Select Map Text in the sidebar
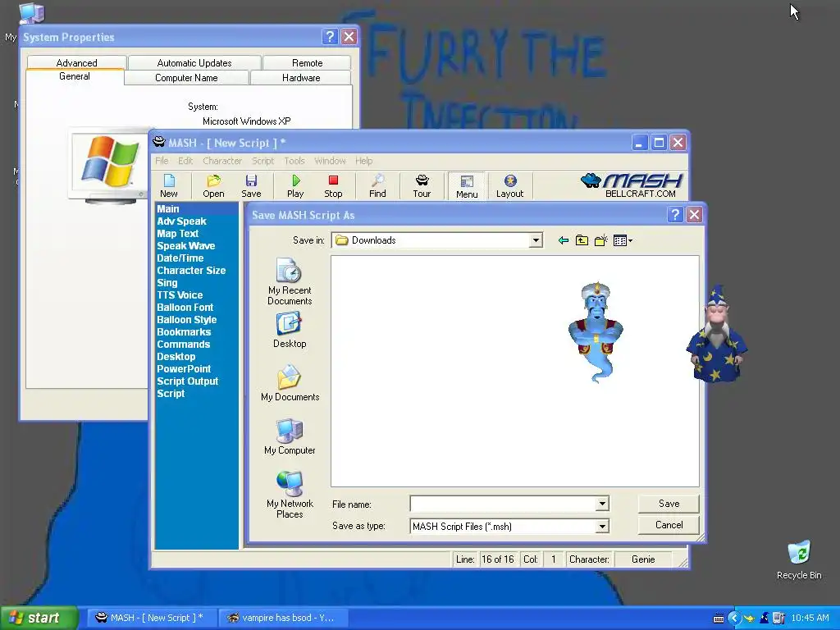This screenshot has height=630, width=840. click(x=177, y=234)
